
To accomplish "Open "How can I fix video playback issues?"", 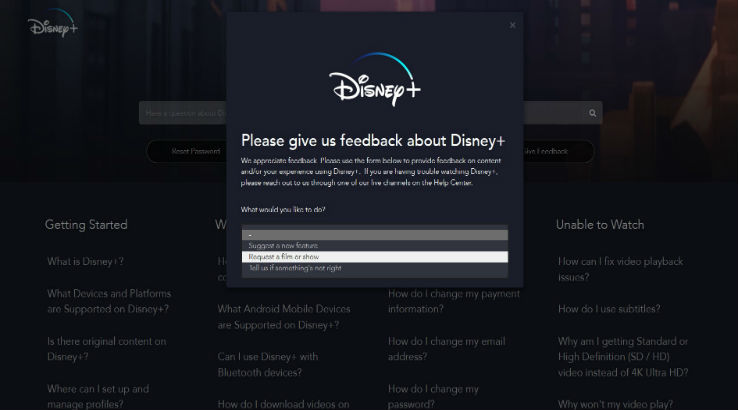I will point(620,268).
